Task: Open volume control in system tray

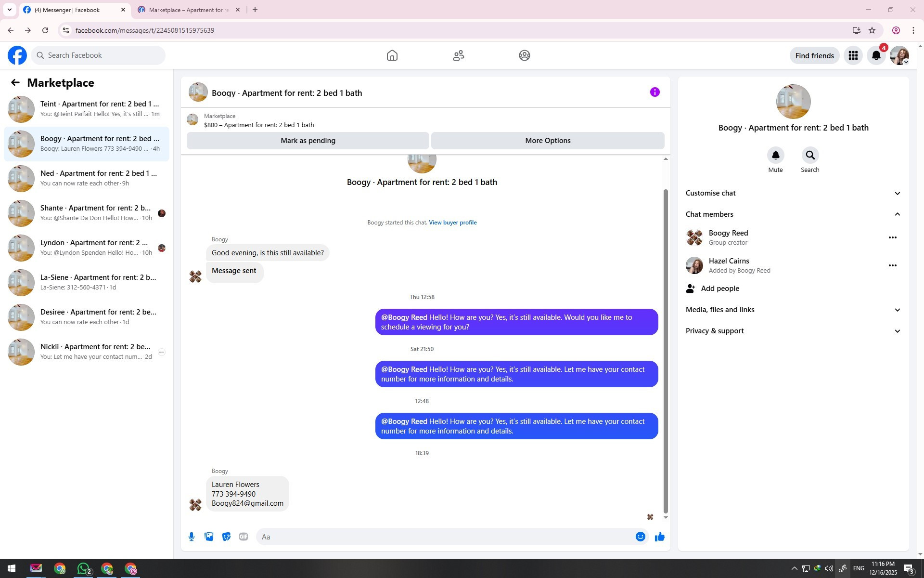Action: click(x=829, y=569)
